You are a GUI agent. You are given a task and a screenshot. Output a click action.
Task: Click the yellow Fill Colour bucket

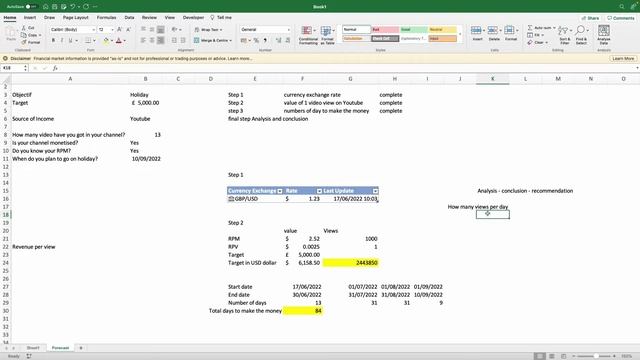pos(106,40)
